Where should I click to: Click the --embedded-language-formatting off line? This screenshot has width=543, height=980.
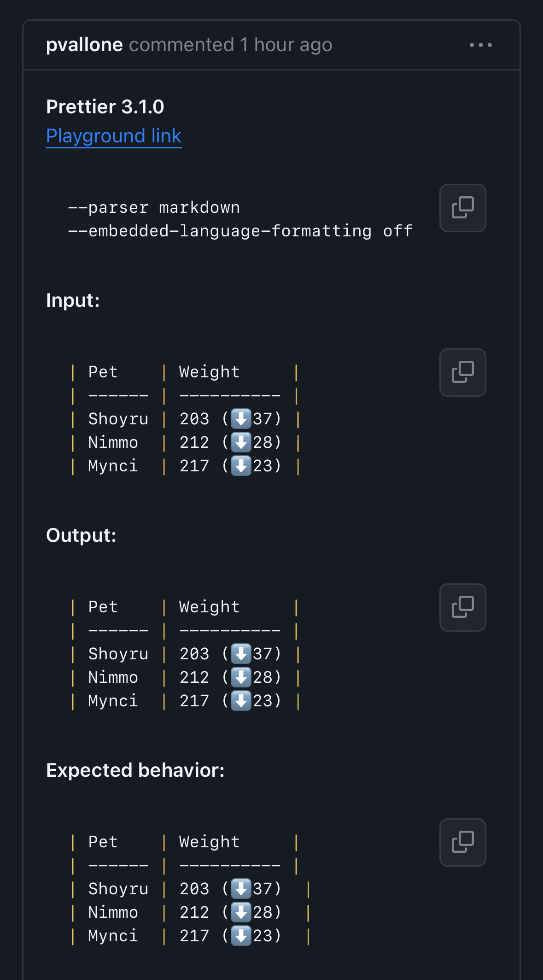pyautogui.click(x=240, y=231)
